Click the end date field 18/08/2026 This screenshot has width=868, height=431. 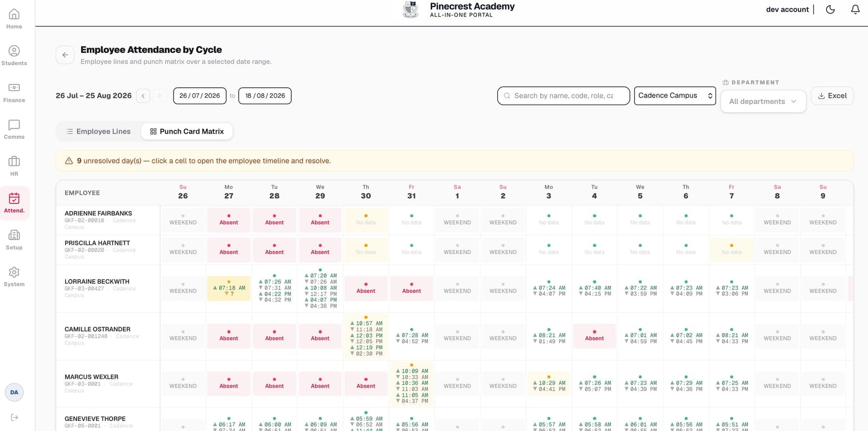265,95
